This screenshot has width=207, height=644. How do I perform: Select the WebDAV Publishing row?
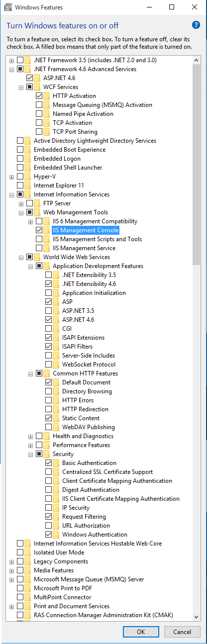point(88,427)
